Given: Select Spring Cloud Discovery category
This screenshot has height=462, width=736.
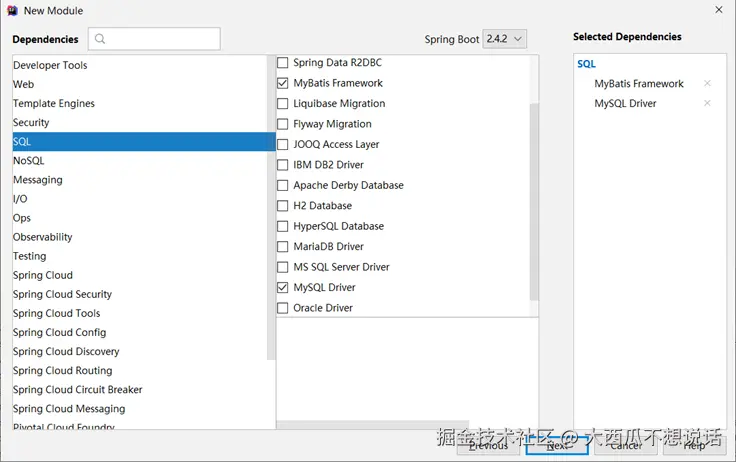Looking at the screenshot, I should (x=139, y=352).
